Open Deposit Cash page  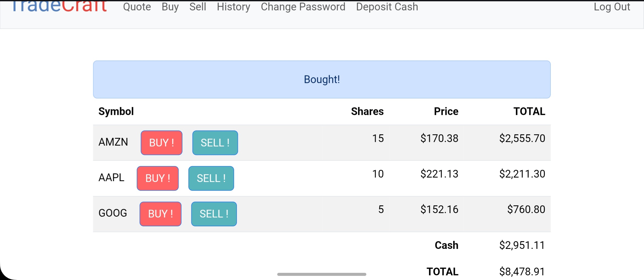[387, 7]
